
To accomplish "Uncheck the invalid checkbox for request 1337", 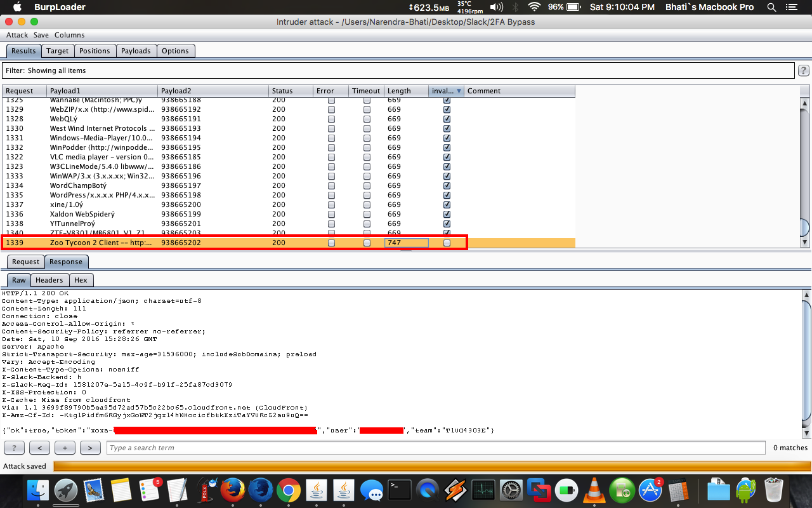I will (x=447, y=204).
